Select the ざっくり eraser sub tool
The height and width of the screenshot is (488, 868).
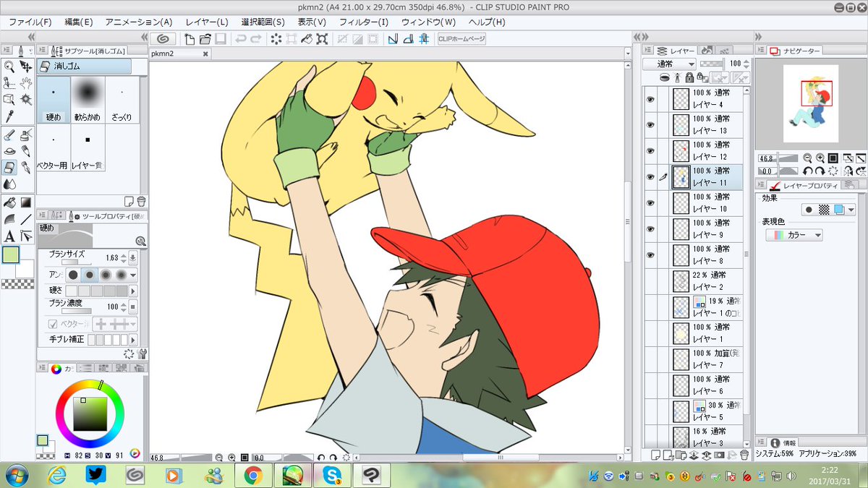122,100
